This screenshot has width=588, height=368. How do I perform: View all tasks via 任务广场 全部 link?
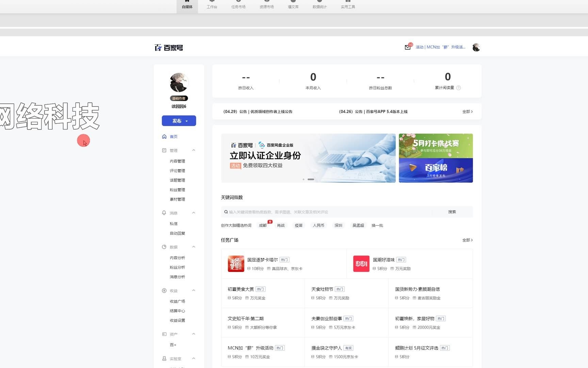pyautogui.click(x=467, y=240)
